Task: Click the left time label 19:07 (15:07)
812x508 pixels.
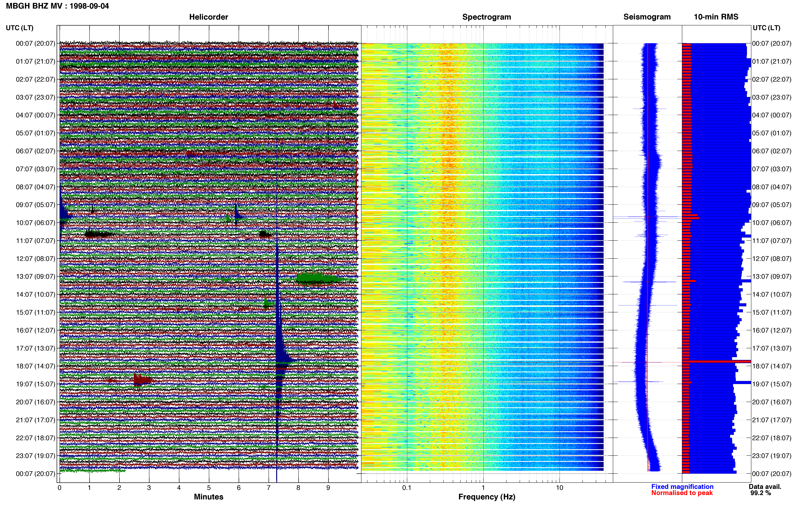Action: (36, 384)
